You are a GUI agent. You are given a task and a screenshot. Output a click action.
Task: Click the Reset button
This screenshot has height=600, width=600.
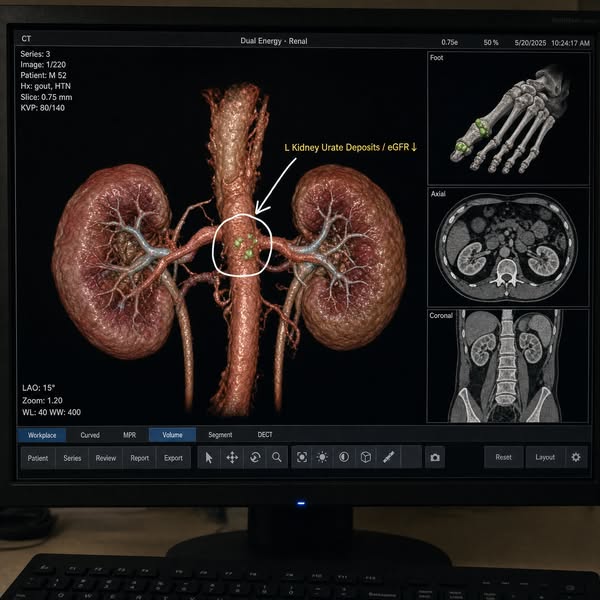point(503,457)
